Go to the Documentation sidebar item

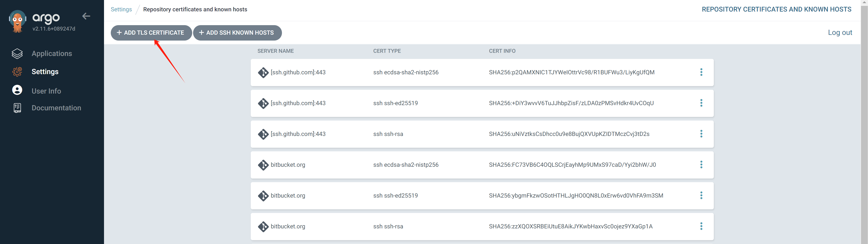56,108
